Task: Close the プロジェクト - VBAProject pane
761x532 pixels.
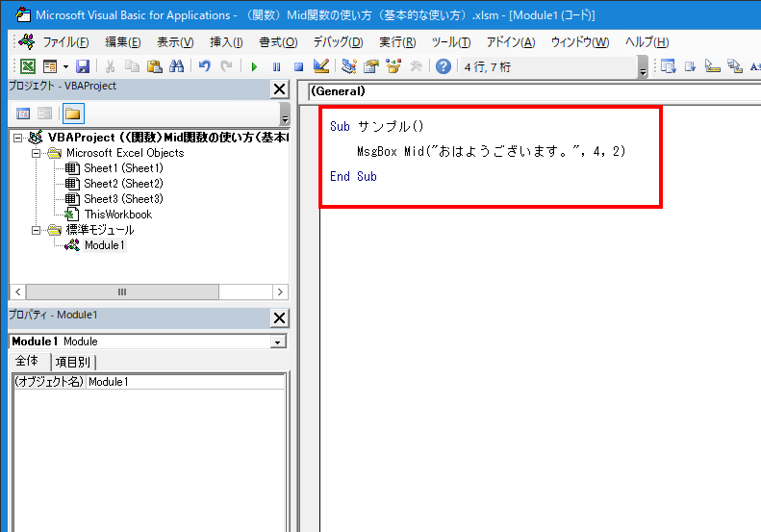Action: pyautogui.click(x=280, y=89)
